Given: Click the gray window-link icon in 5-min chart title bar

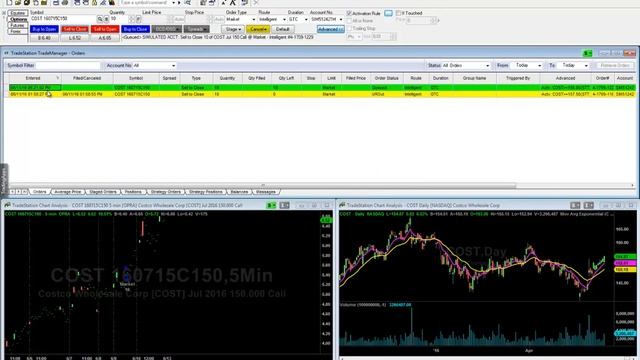Looking at the screenshot, I should 284,205.
